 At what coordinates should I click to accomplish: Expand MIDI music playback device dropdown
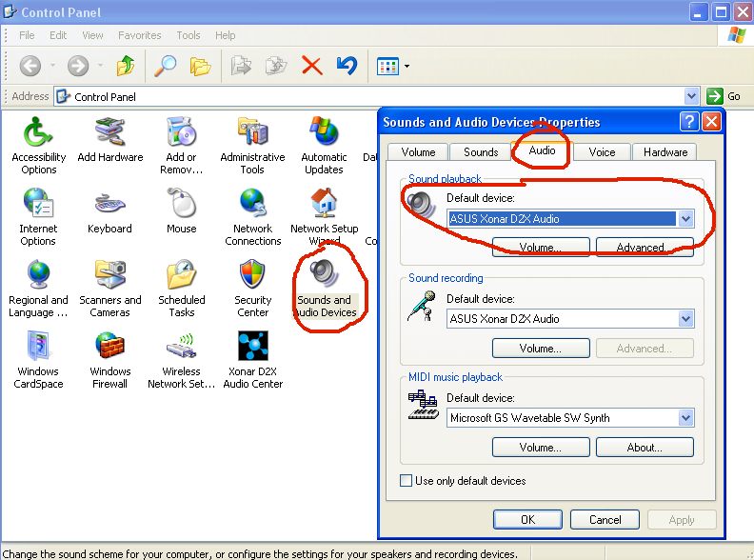pyautogui.click(x=686, y=417)
